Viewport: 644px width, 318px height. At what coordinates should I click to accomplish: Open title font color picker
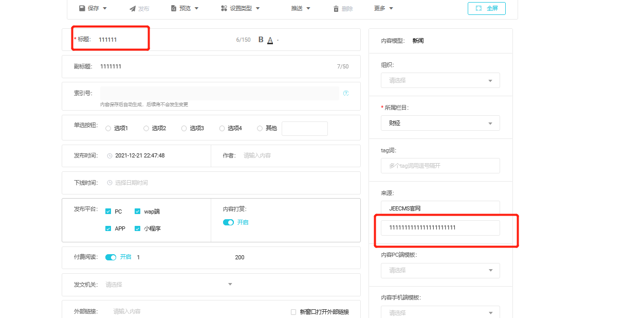tap(270, 40)
